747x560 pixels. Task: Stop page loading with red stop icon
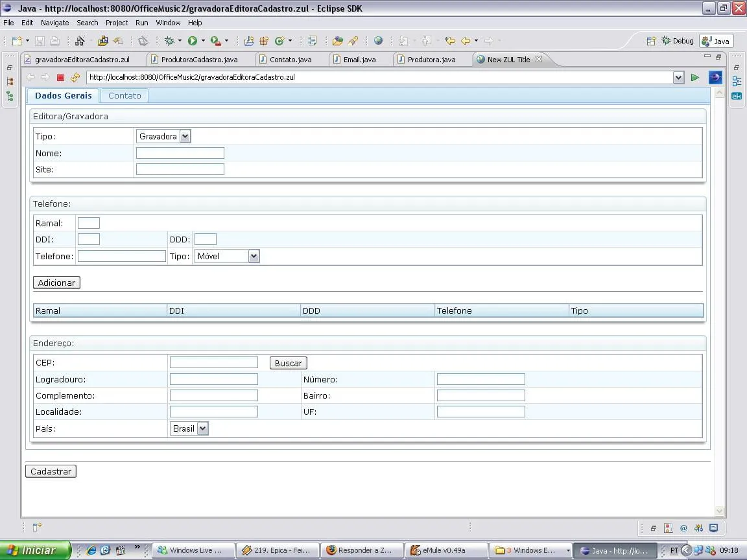(60, 78)
